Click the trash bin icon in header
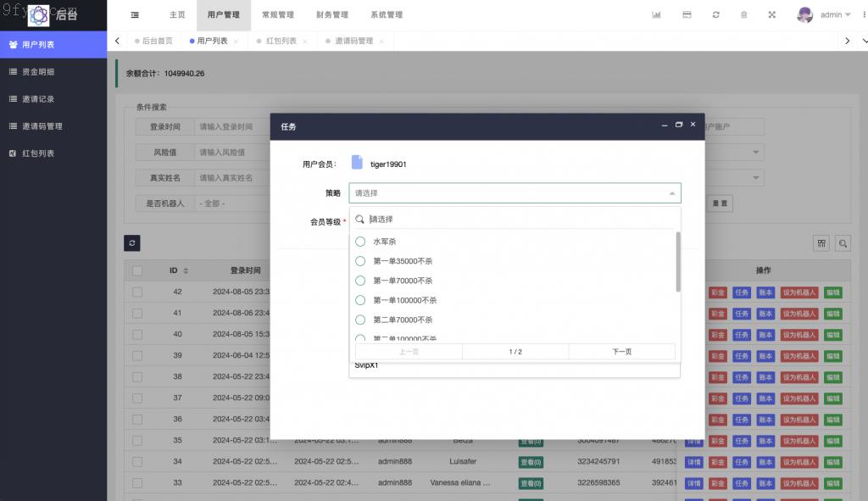The image size is (868, 501). pyautogui.click(x=744, y=15)
